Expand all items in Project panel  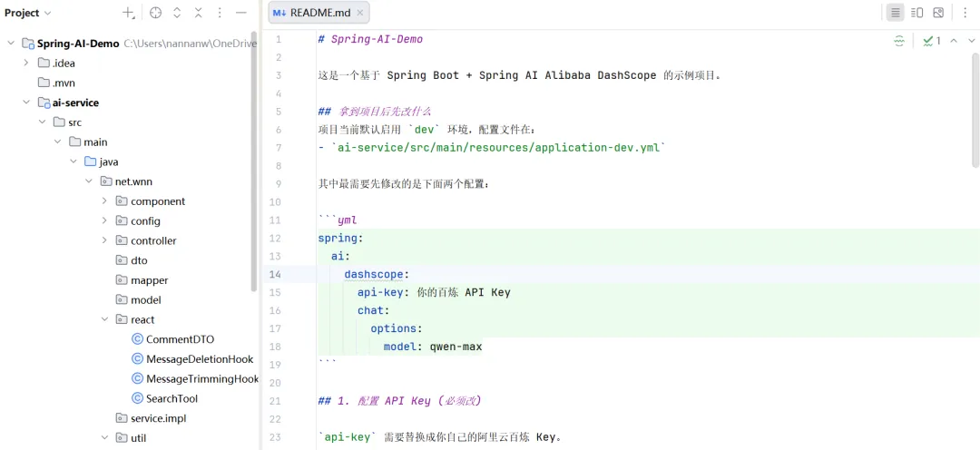point(177,13)
